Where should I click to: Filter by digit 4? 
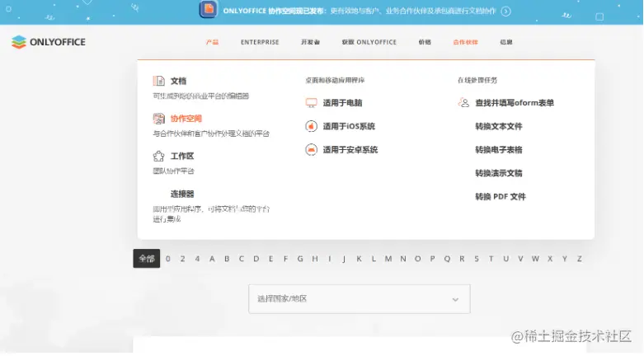[198, 259]
